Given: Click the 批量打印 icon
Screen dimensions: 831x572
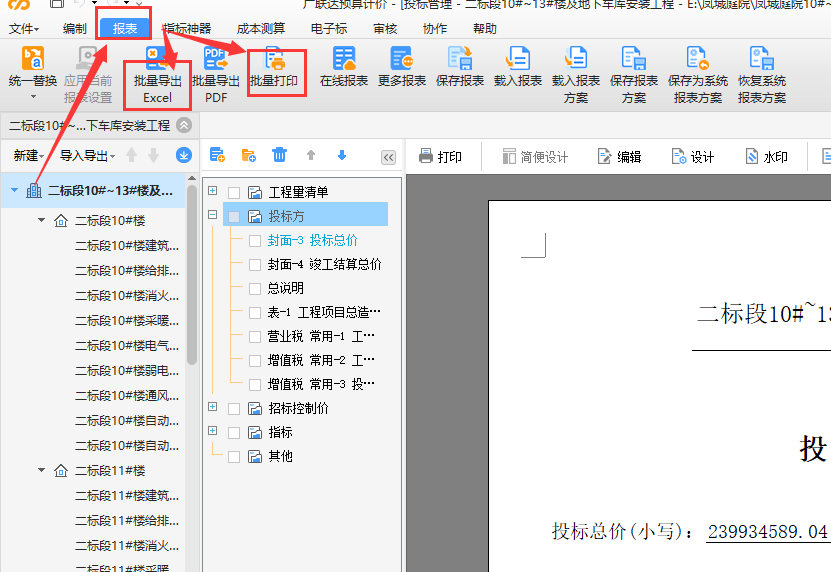Looking at the screenshot, I should [275, 58].
